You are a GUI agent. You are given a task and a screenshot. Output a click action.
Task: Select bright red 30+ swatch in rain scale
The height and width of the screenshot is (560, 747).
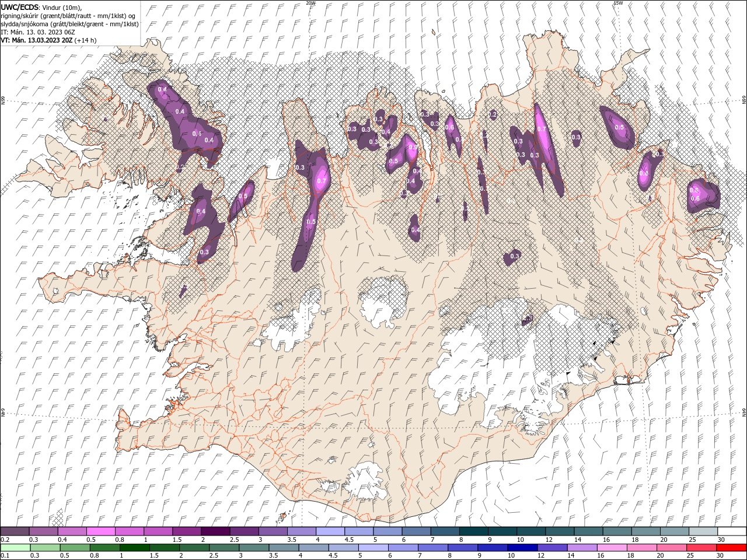tap(731, 548)
